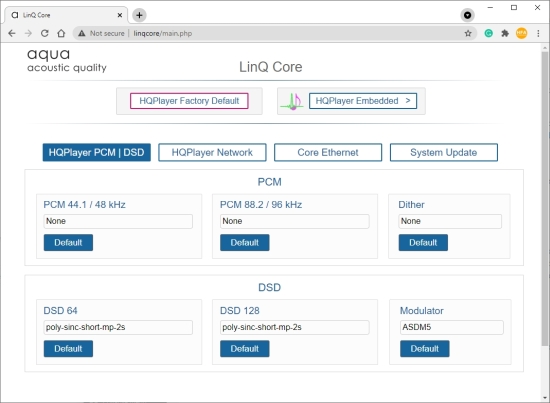The image size is (550, 403).
Task: Open the HQPlayer Network tab
Action: pos(212,152)
